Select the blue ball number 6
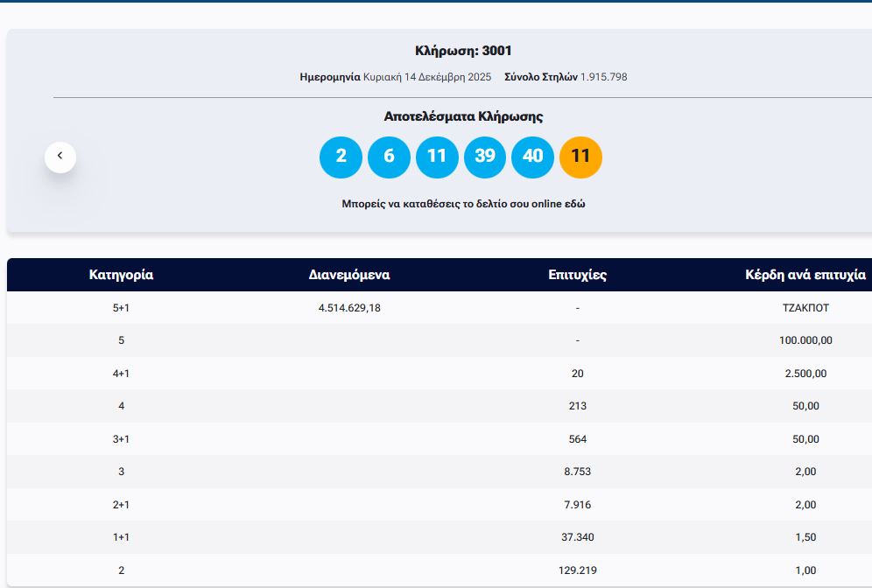872x588 pixels. [389, 157]
